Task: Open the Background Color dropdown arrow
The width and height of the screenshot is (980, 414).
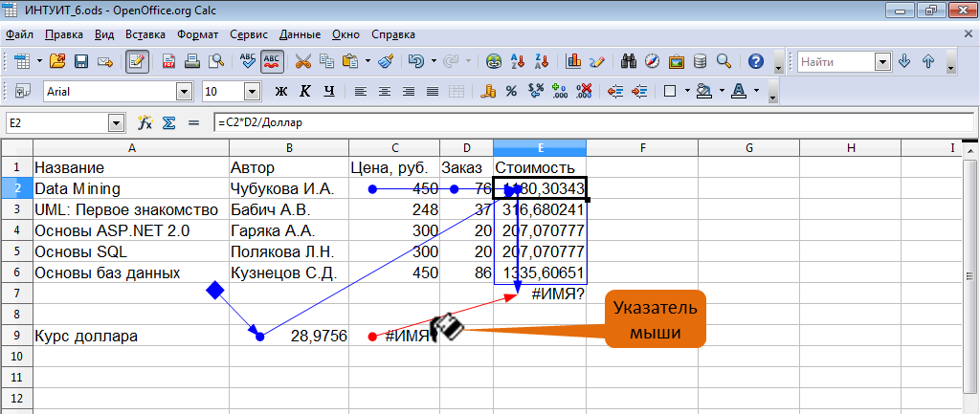Action: coord(723,91)
